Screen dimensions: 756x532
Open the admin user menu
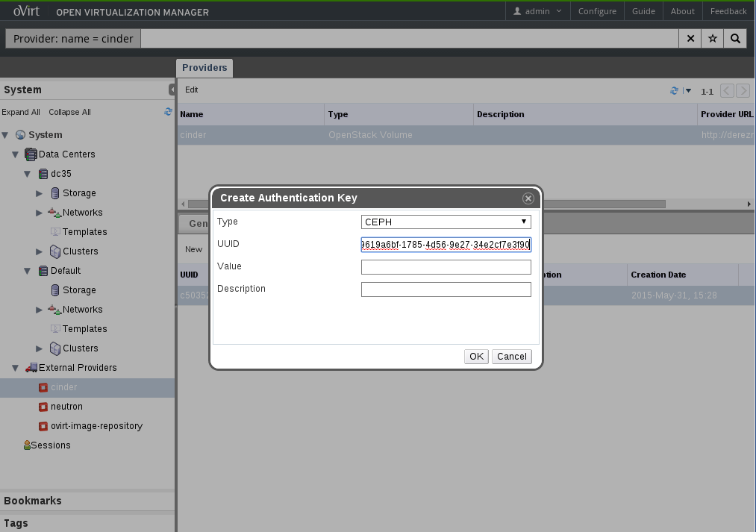538,11
